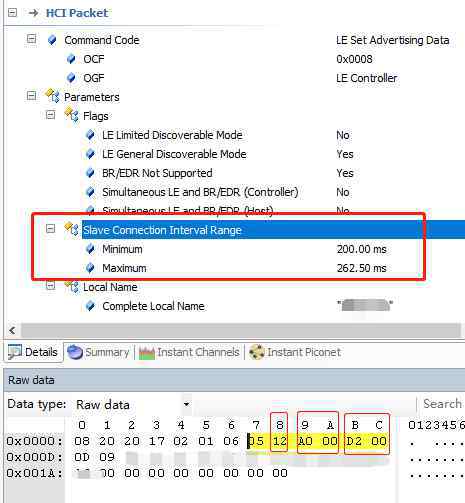Open the Instant Piconet tab
The height and width of the screenshot is (503, 465).
(x=295, y=352)
